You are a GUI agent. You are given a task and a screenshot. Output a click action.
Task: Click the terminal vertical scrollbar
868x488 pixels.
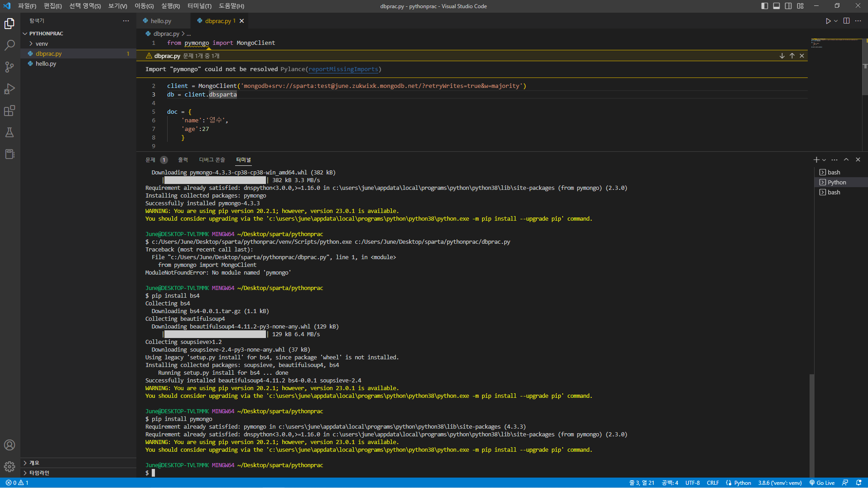pyautogui.click(x=812, y=425)
